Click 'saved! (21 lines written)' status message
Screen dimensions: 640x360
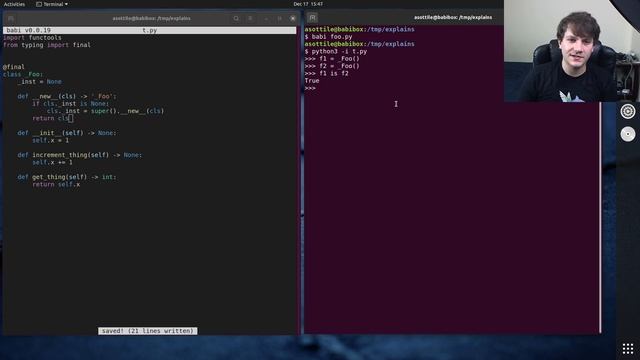148,331
